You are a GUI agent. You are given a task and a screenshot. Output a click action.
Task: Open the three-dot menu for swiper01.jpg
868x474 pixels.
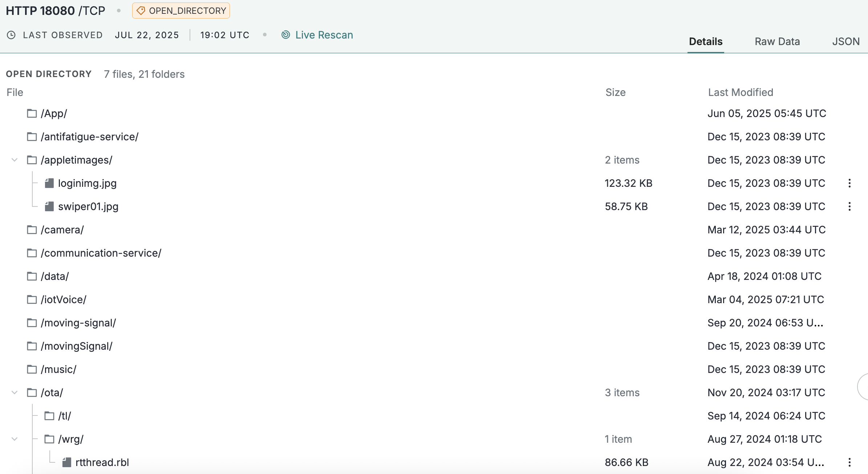click(x=849, y=206)
